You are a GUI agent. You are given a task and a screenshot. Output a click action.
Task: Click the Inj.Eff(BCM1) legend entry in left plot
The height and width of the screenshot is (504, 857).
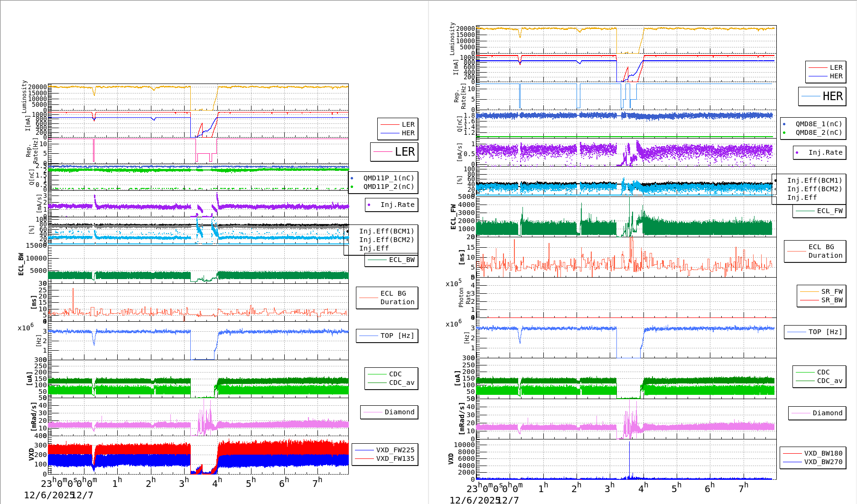coord(386,231)
